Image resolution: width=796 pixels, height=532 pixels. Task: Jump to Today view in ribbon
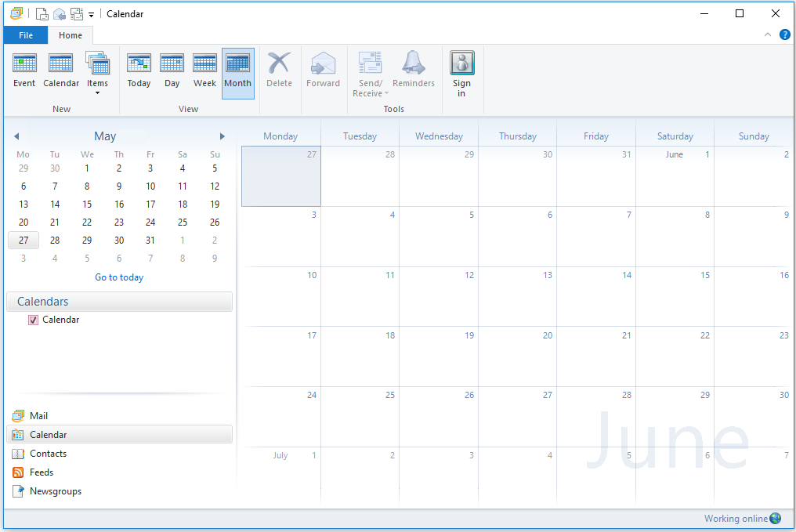coord(139,71)
